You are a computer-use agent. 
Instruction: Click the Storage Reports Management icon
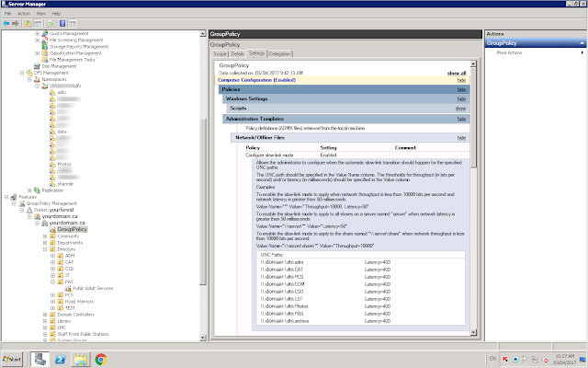[x=45, y=47]
